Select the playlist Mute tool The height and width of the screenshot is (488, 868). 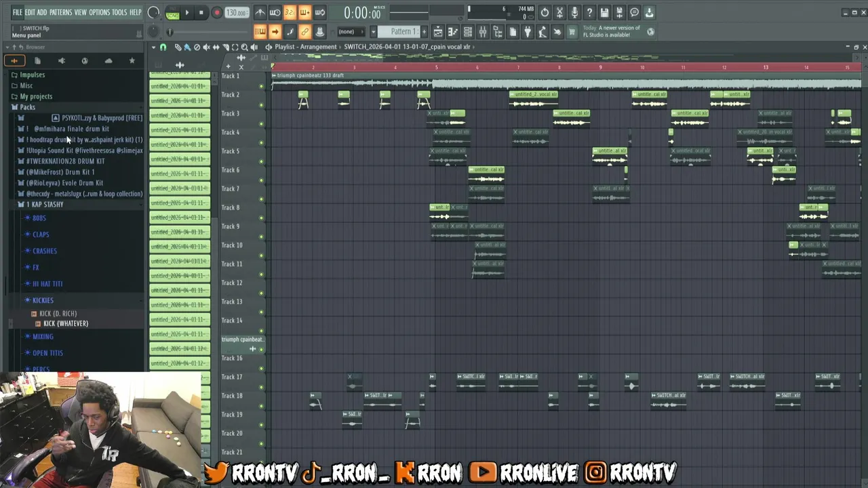[x=206, y=47]
